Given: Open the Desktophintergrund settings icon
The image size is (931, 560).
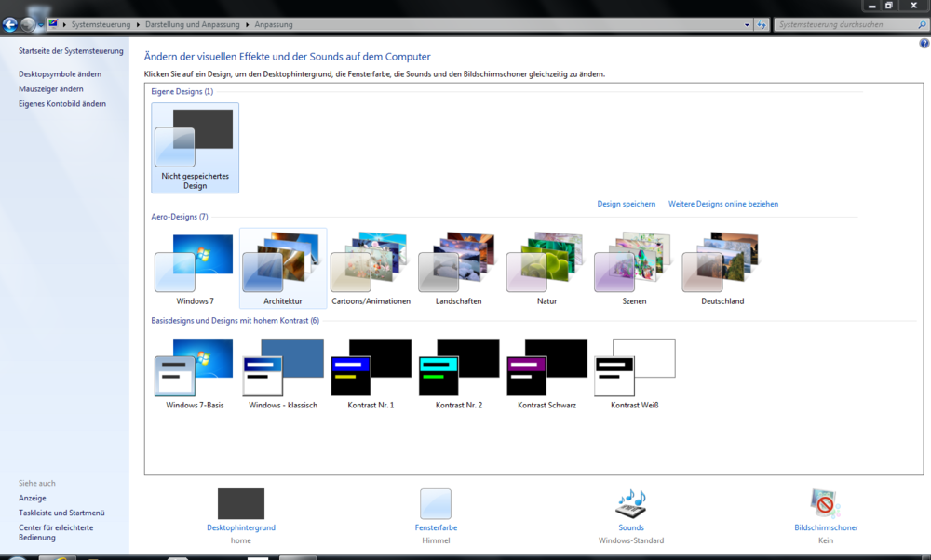Looking at the screenshot, I should pos(240,504).
